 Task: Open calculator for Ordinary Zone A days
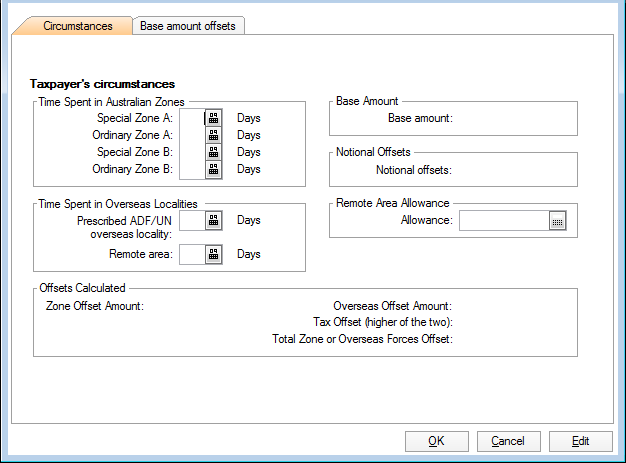click(213, 135)
